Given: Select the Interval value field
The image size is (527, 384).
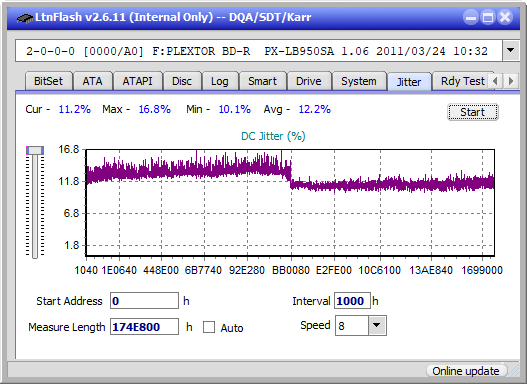Looking at the screenshot, I should (x=352, y=301).
